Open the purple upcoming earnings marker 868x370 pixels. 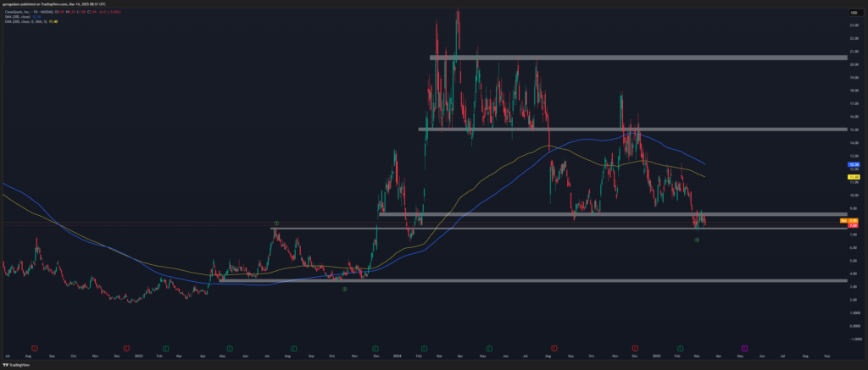coord(745,348)
